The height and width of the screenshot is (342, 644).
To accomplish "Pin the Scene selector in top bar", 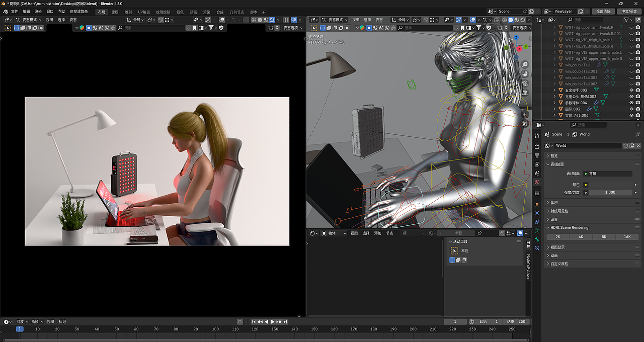I will 525,11.
